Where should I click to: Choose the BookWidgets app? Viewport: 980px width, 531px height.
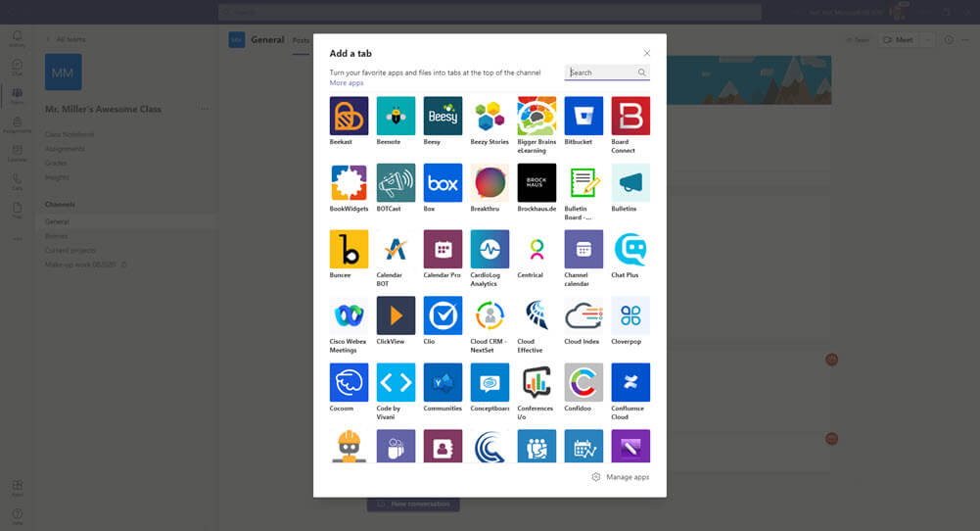click(349, 182)
